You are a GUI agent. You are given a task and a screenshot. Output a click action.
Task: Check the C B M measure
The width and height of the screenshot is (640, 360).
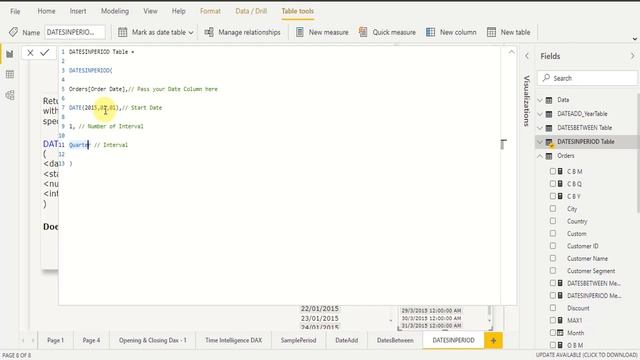point(553,171)
